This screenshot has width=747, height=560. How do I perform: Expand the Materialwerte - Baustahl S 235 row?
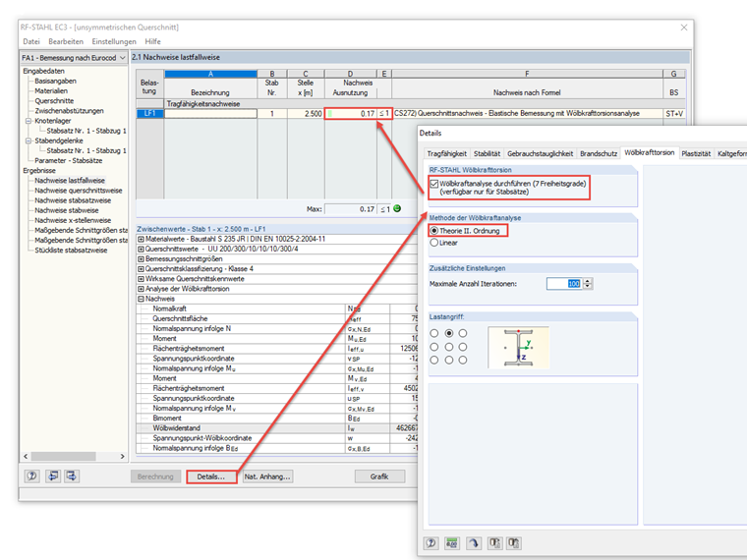tap(141, 239)
